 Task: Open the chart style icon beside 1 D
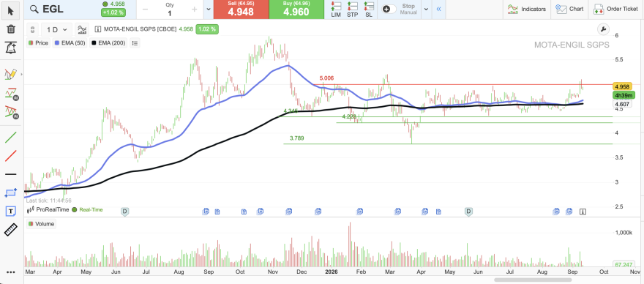[x=82, y=29]
